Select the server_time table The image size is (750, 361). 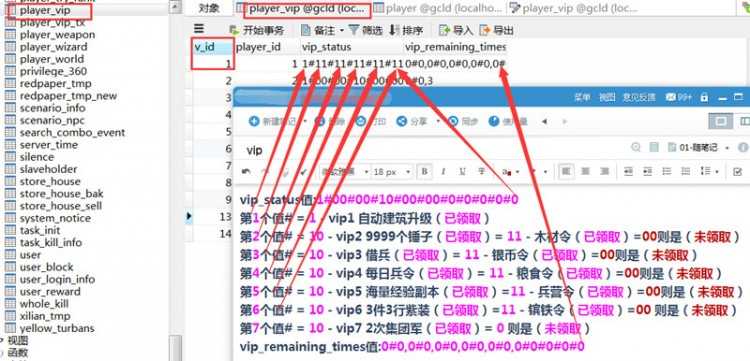click(x=48, y=145)
